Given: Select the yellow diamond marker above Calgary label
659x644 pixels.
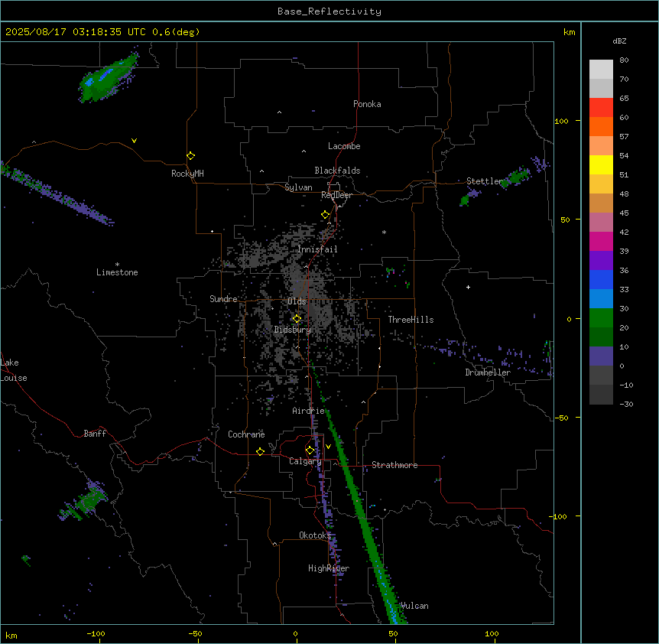Looking at the screenshot, I should pyautogui.click(x=310, y=450).
